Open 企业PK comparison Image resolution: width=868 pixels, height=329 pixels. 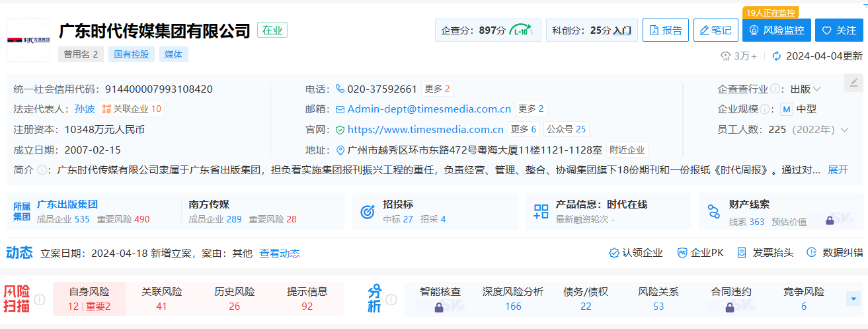[700, 253]
